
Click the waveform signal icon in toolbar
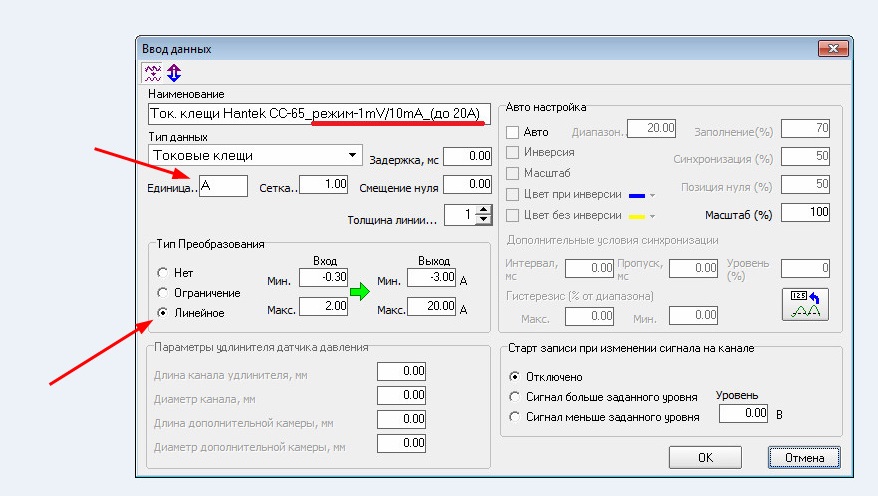(152, 73)
